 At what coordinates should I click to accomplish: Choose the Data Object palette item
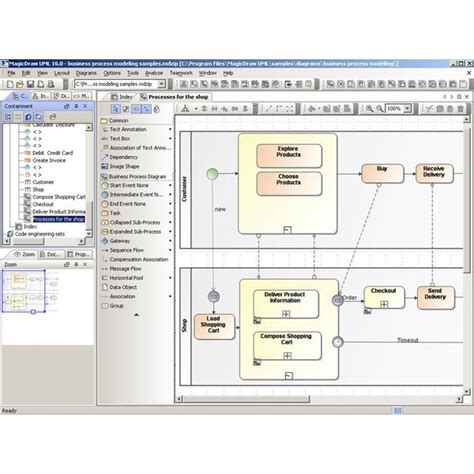[x=123, y=287]
